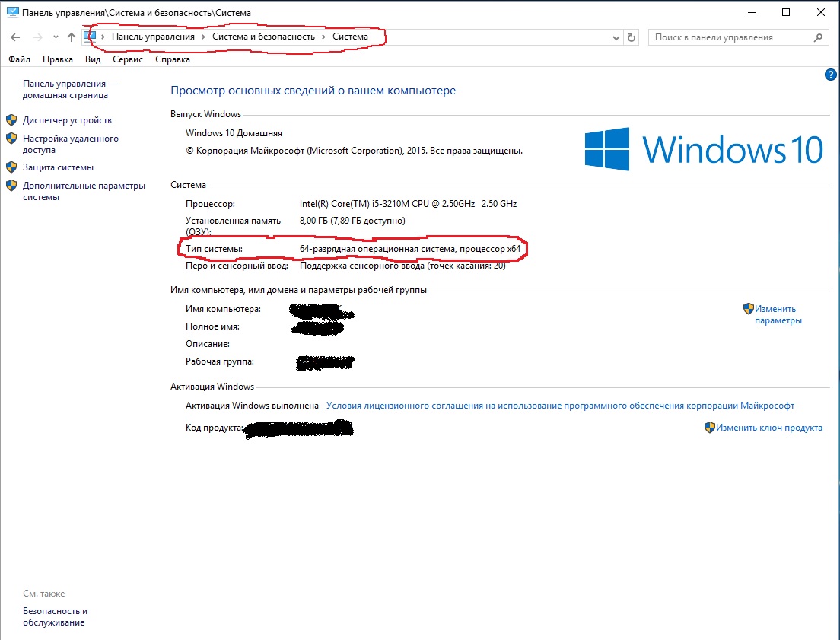
Task: Click the search magnifier icon
Action: tap(818, 37)
